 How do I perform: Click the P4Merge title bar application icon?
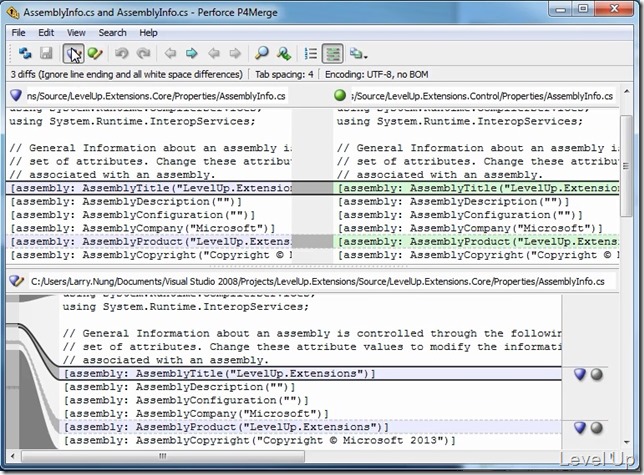pos(13,13)
